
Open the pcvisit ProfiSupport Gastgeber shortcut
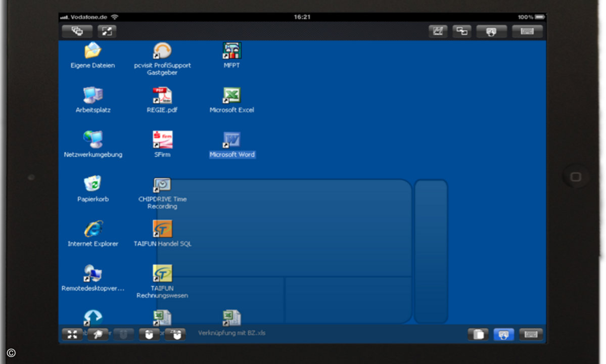coord(162,51)
